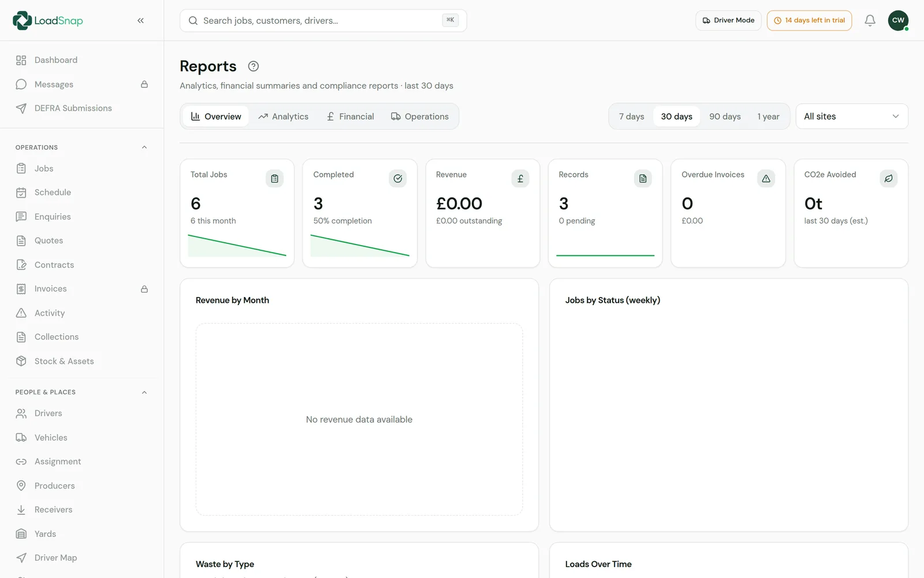Image resolution: width=924 pixels, height=578 pixels.
Task: Click the Total Jobs clipboard icon
Action: click(x=274, y=179)
